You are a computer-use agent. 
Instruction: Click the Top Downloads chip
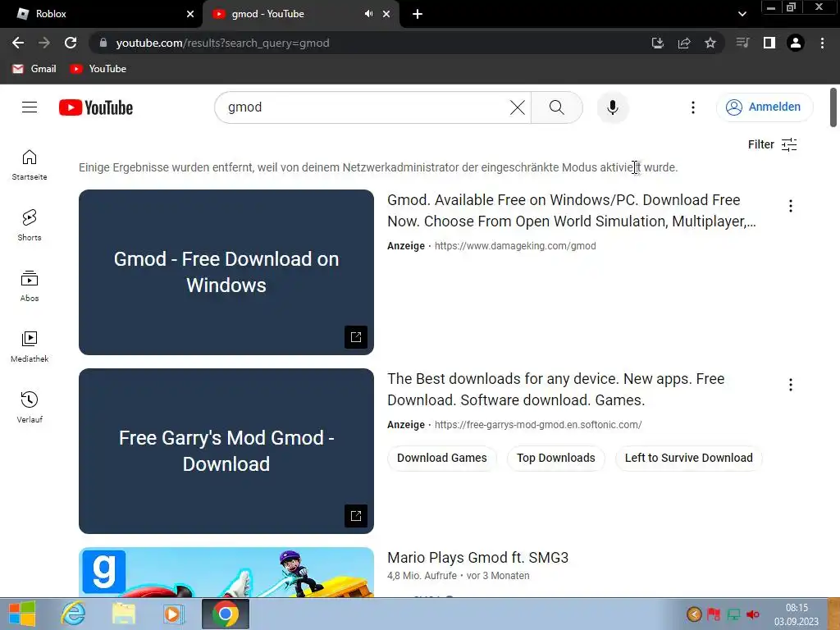555,458
